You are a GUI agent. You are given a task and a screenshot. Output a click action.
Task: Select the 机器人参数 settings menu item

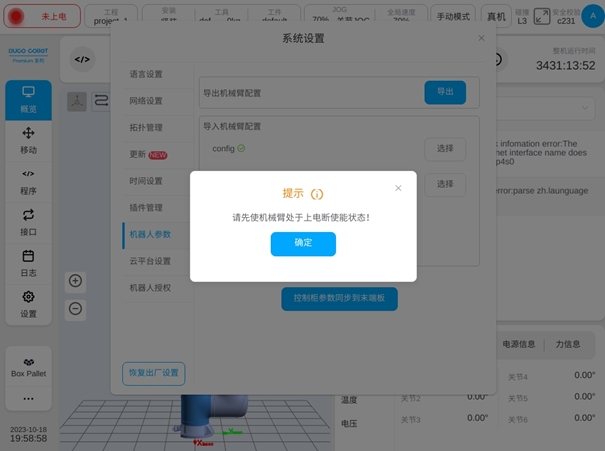150,234
